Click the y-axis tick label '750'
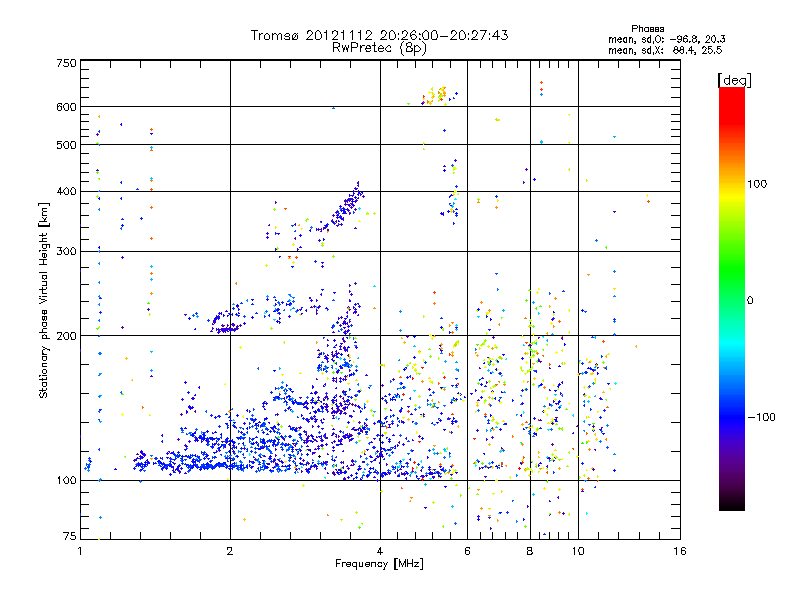Image resolution: width=800 pixels, height=600 pixels. [66, 63]
